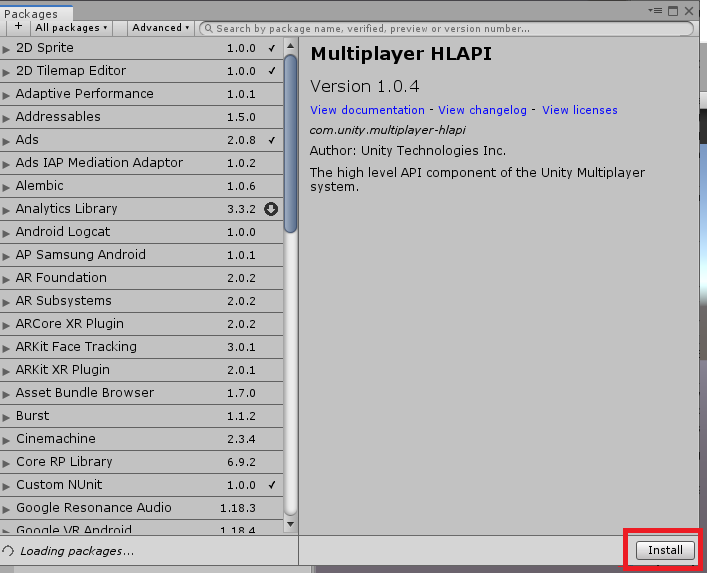
Task: Open the window options menu icon
Action: point(655,10)
